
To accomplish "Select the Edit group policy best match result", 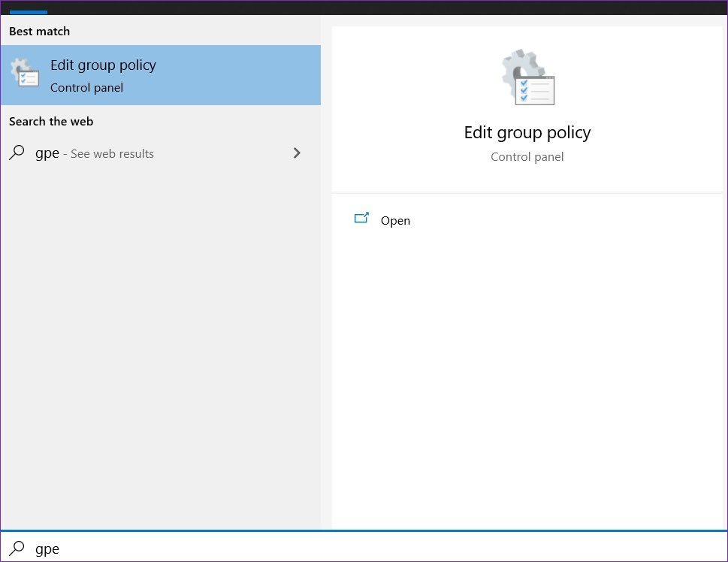I will (x=160, y=75).
